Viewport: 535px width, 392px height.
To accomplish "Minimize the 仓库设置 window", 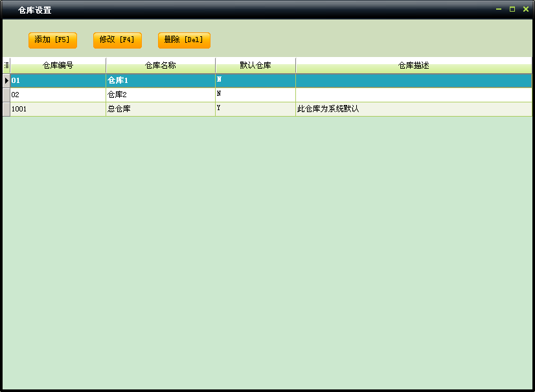I will pyautogui.click(x=499, y=9).
